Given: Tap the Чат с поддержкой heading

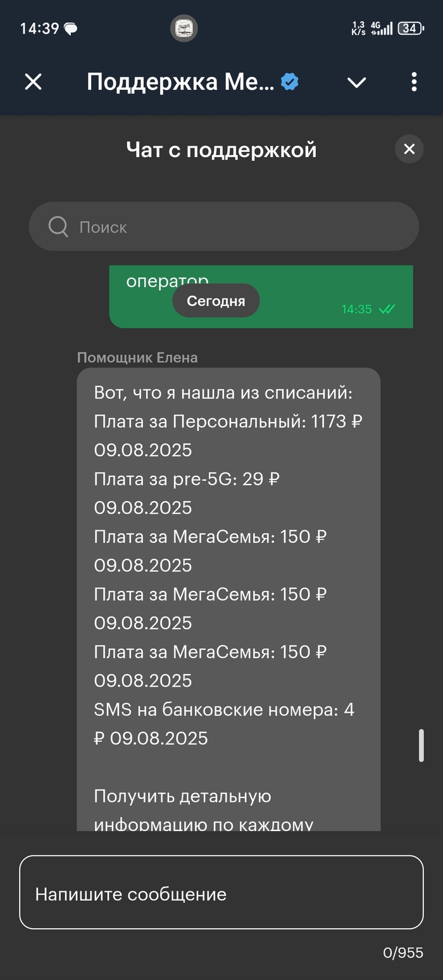Looking at the screenshot, I should click(x=221, y=150).
